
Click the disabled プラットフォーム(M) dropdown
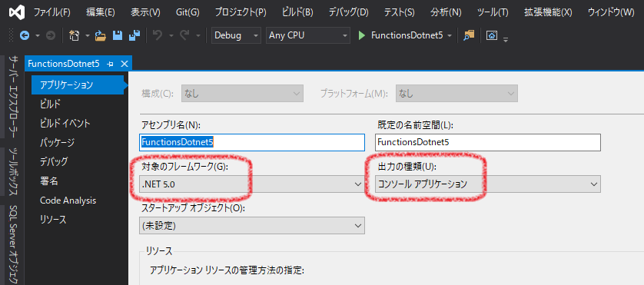click(x=456, y=94)
